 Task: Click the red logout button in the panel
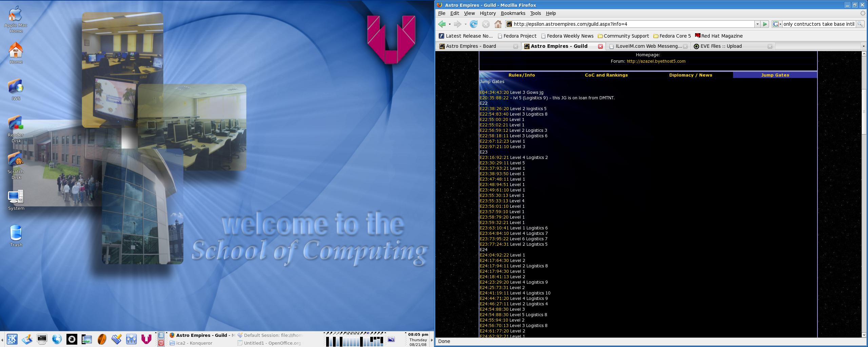(x=161, y=343)
